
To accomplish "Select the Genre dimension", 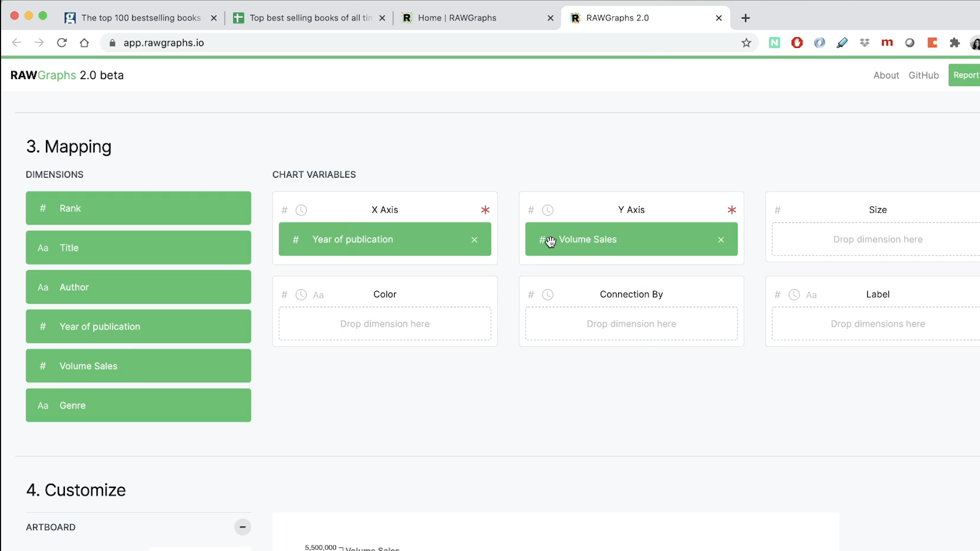I will pyautogui.click(x=138, y=406).
